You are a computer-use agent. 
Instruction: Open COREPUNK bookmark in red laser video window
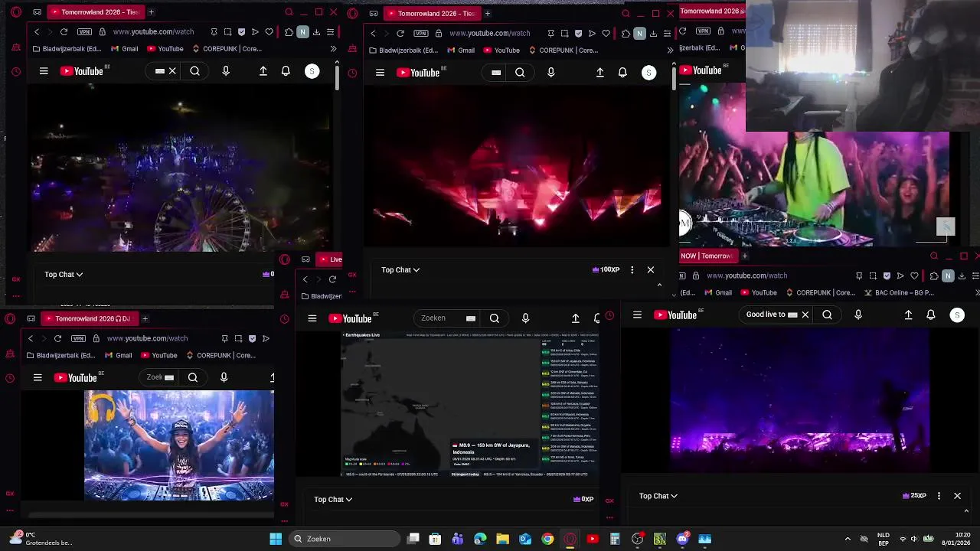563,51
